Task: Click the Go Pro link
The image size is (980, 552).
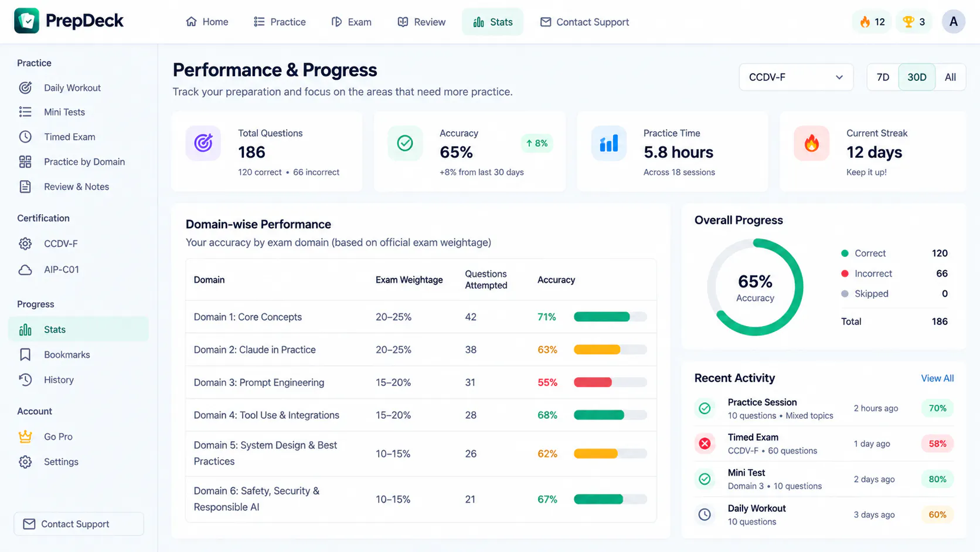Action: (58, 436)
